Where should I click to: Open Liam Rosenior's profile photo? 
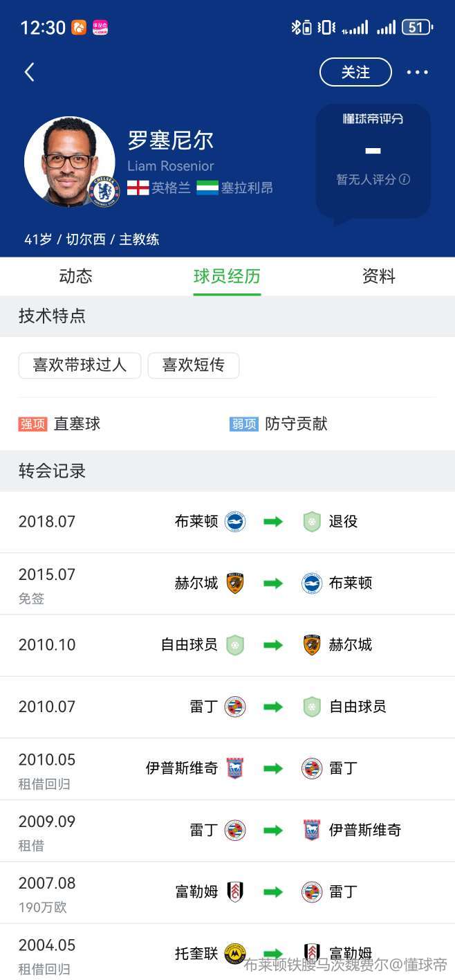pos(69,161)
